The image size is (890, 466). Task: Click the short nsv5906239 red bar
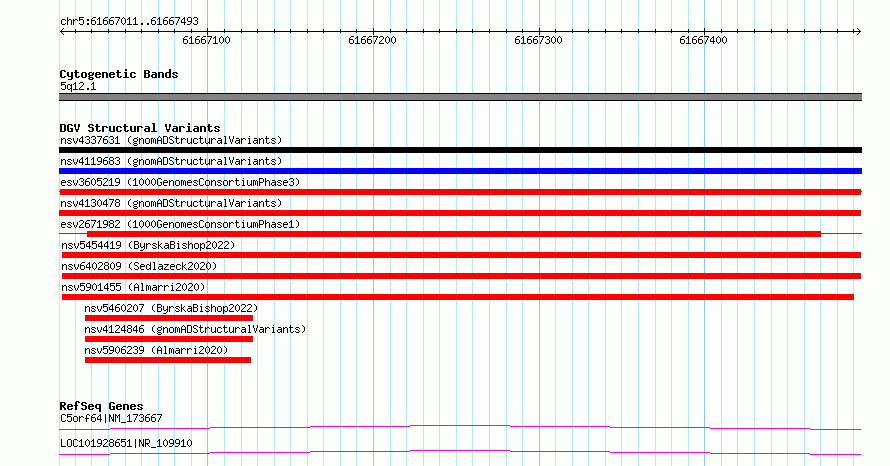pos(167,360)
